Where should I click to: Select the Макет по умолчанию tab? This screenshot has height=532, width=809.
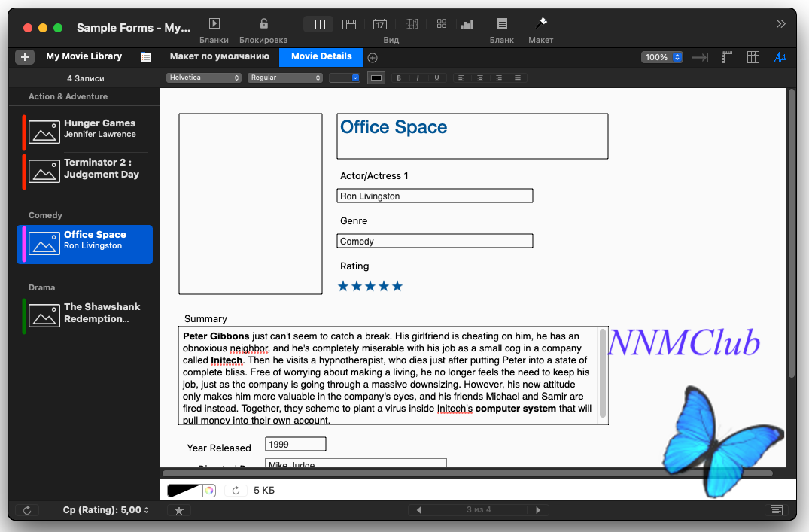[x=219, y=56]
